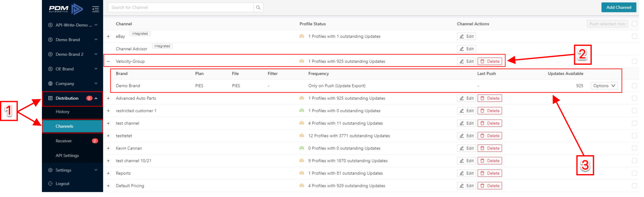Click the registered icon beside OE Brand
The height and width of the screenshot is (197, 644).
[x=50, y=69]
